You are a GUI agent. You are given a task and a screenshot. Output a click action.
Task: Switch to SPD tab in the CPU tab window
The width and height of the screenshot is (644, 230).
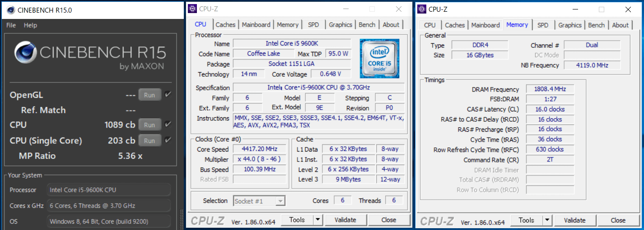tap(313, 25)
